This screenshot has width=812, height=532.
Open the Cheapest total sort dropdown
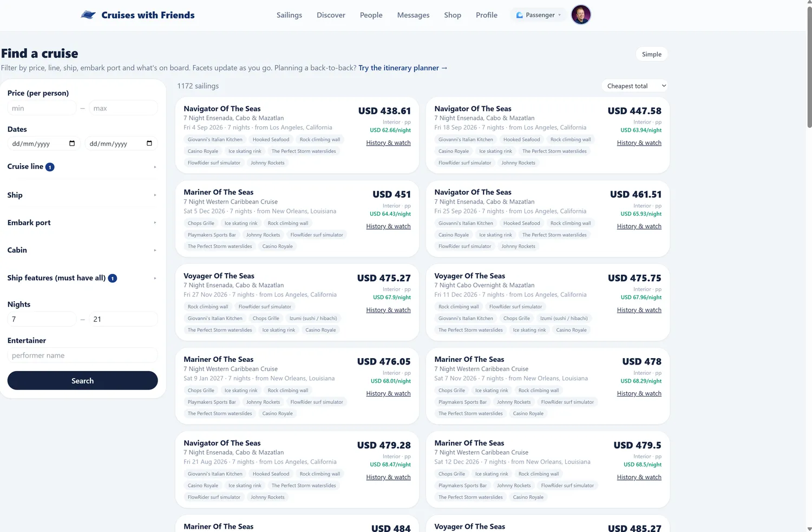(x=635, y=86)
